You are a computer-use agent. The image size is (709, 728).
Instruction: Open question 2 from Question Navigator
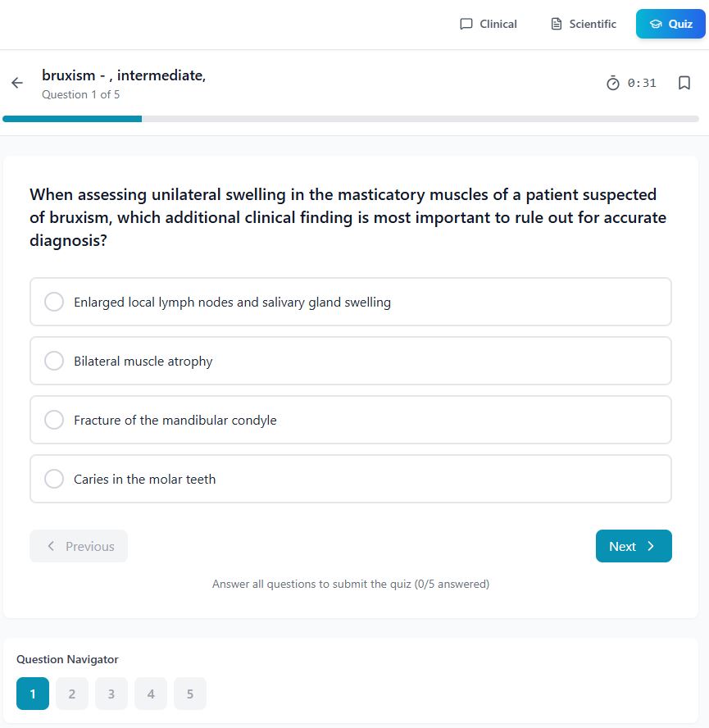72,694
